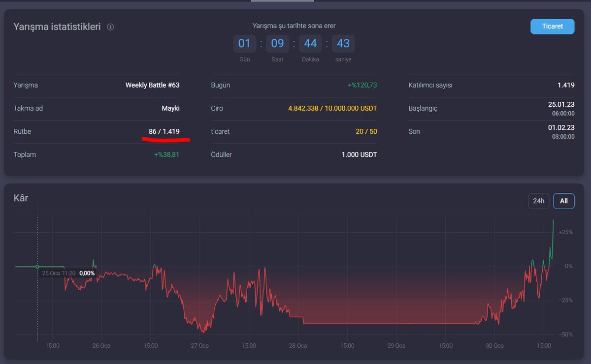Click the 1.000 USDT prize value
This screenshot has height=364, width=591.
point(360,154)
